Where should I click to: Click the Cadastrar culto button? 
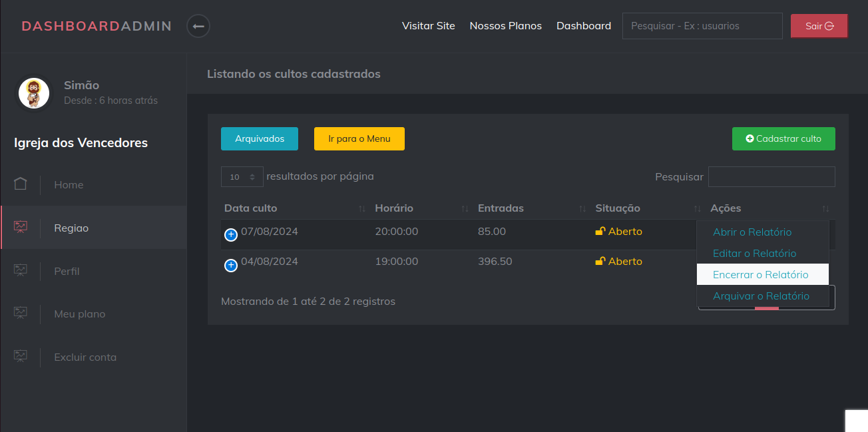[783, 139]
